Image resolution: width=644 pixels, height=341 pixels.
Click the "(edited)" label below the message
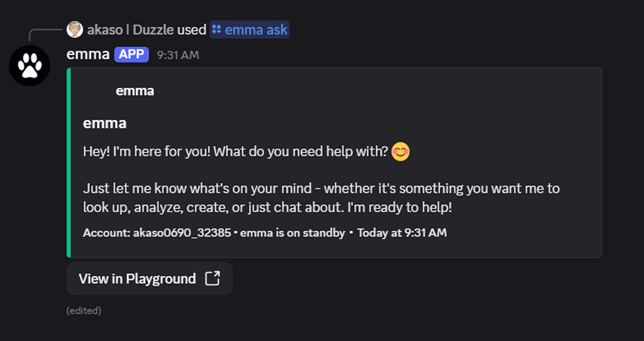click(x=84, y=311)
